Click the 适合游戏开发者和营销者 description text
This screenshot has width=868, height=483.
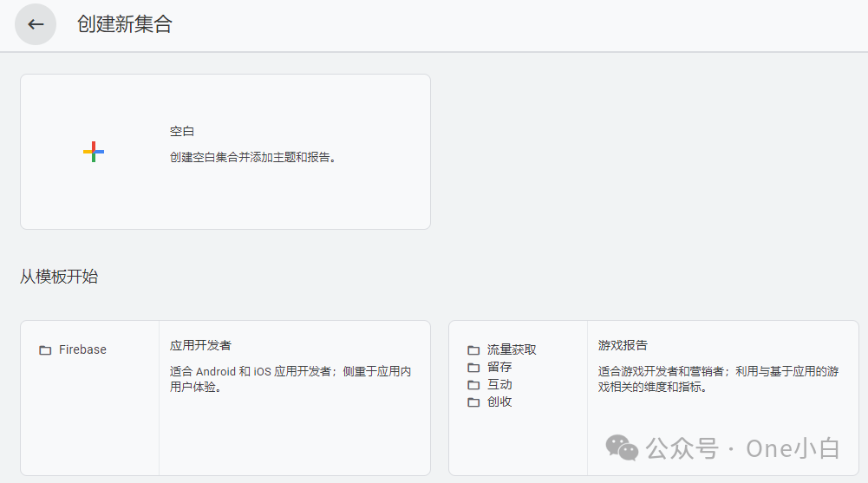719,379
